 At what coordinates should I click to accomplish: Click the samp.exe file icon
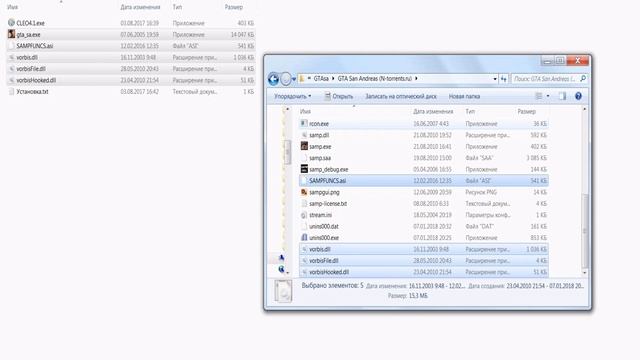[x=304, y=146]
